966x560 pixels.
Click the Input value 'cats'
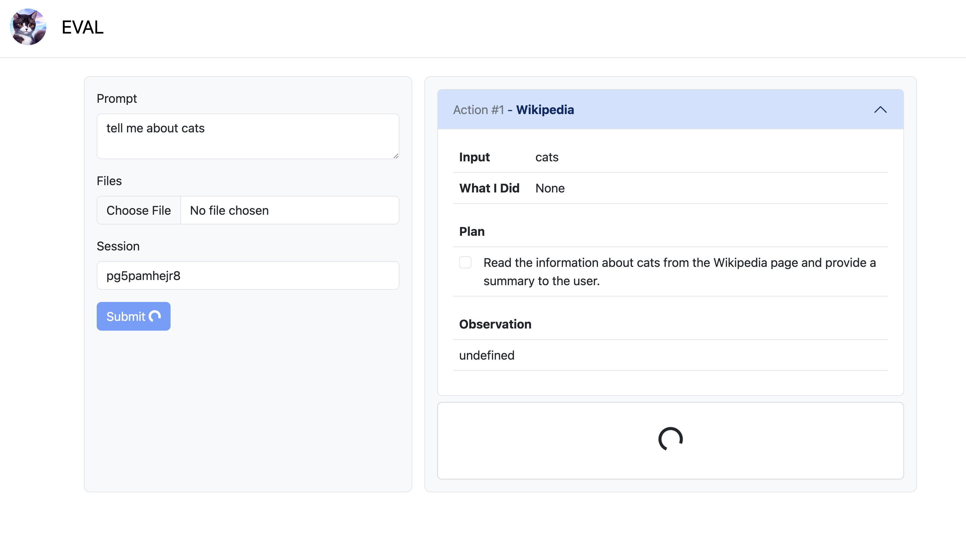pos(547,157)
